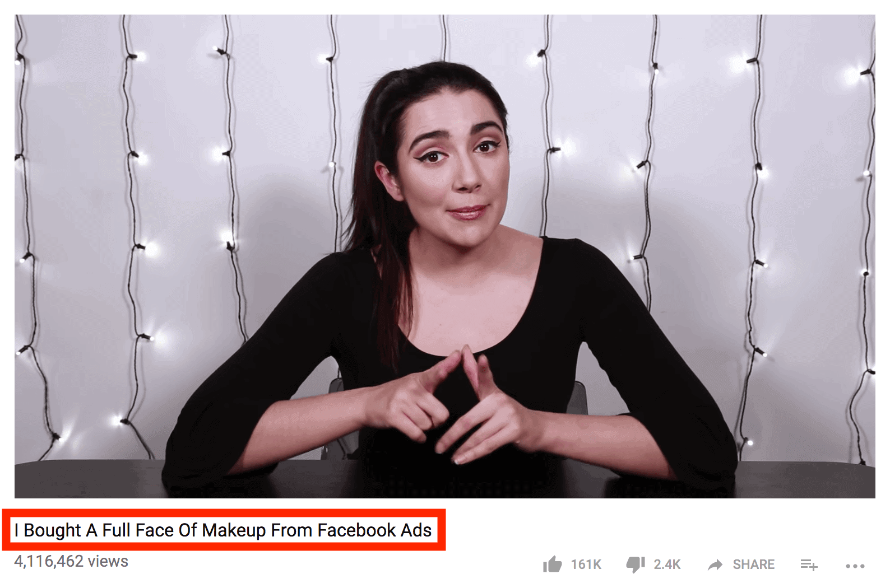
Task: Click the 2.4K dislike count
Action: coord(667,564)
